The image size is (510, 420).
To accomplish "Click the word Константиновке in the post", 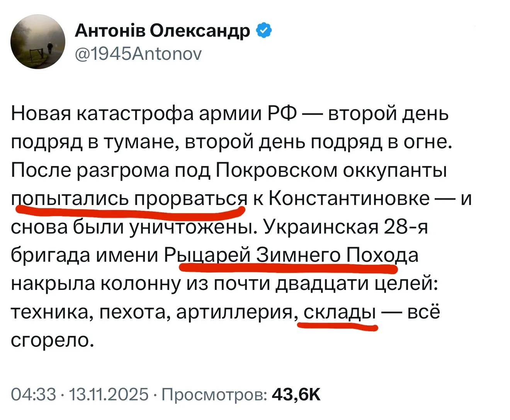I will coord(349,199).
